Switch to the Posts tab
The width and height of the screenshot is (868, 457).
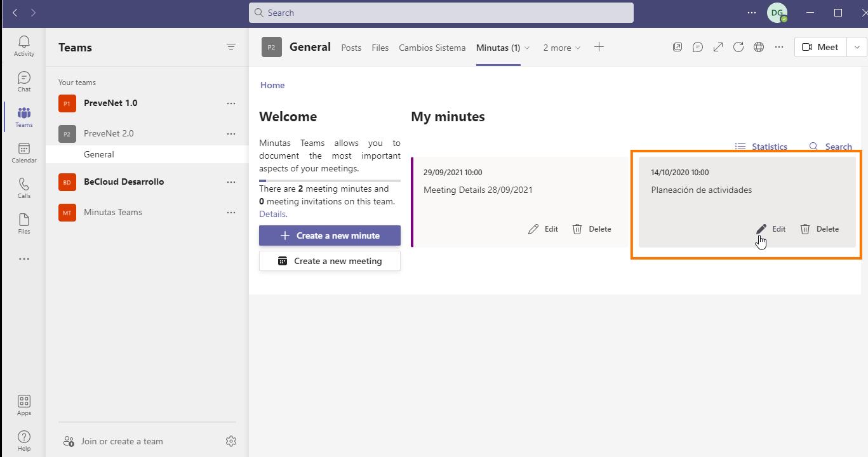[351, 48]
